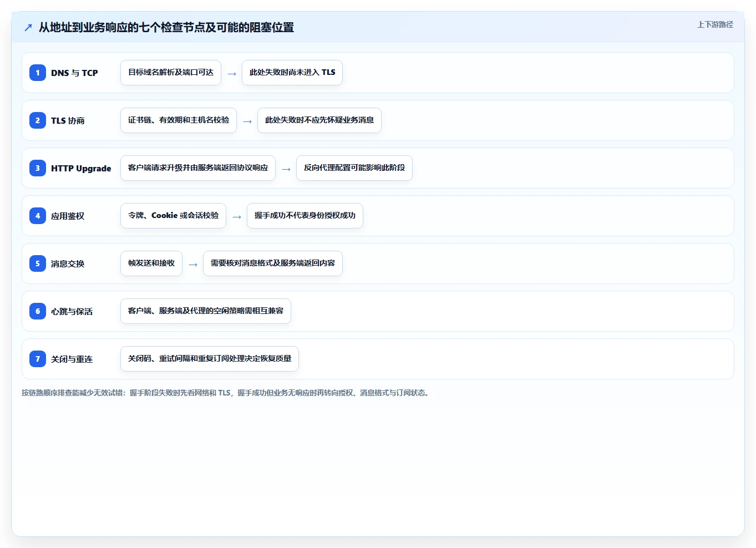Click step number badge 2

coord(38,120)
